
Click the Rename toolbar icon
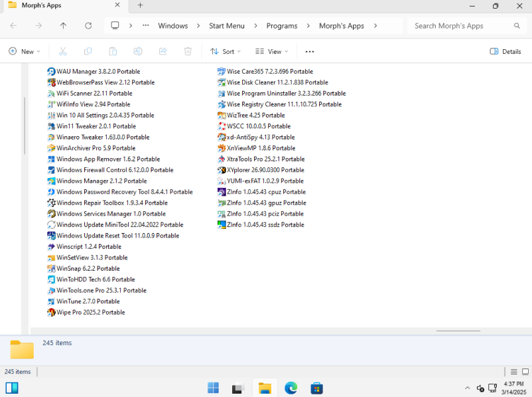(x=138, y=52)
